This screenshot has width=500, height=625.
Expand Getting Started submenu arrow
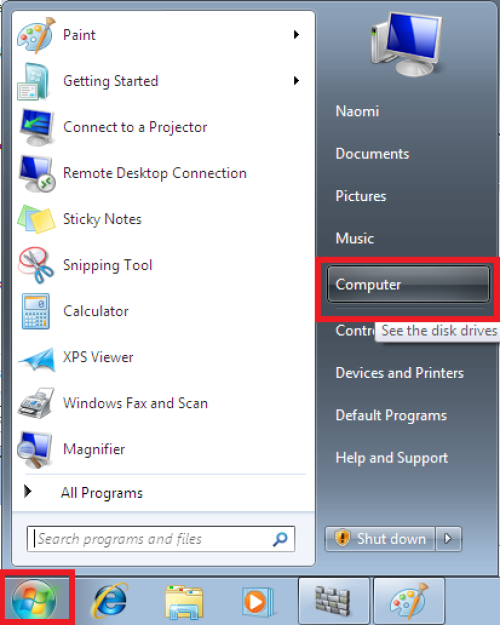pos(296,81)
